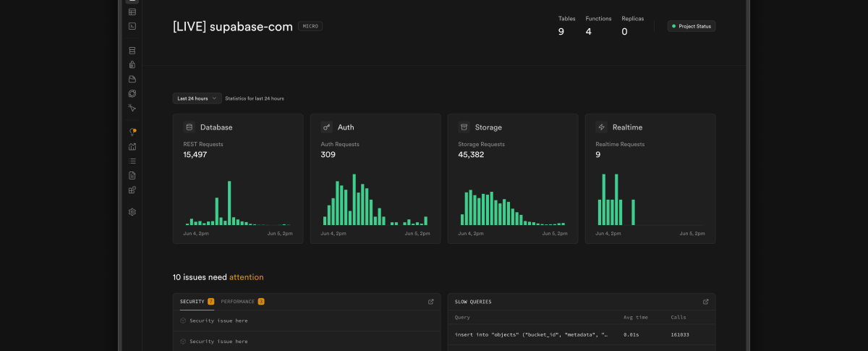Open Storage via the sidebar folder icon
The image size is (868, 351).
coord(132,79)
